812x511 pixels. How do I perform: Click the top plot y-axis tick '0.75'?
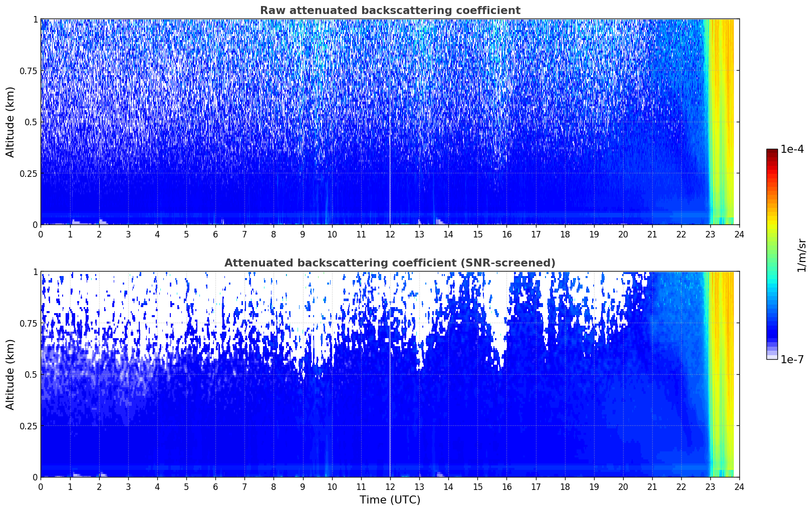tap(29, 71)
